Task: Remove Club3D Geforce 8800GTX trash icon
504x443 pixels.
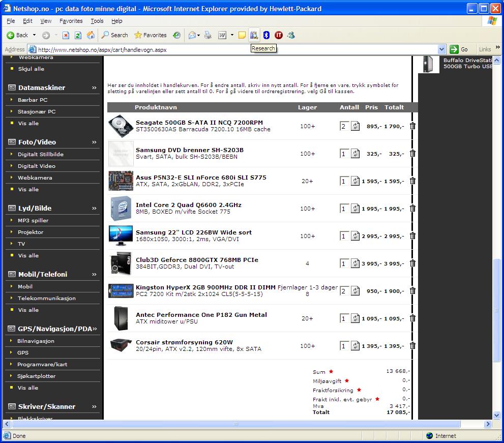Action: pyautogui.click(x=413, y=263)
